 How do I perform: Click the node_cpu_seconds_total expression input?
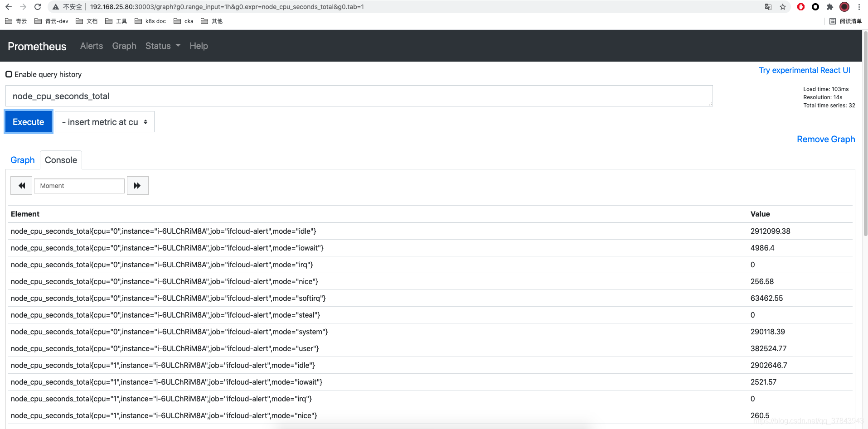[359, 96]
